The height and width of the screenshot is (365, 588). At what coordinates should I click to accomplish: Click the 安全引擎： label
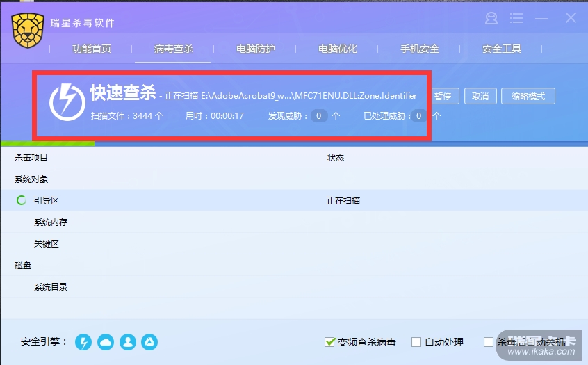tap(44, 342)
